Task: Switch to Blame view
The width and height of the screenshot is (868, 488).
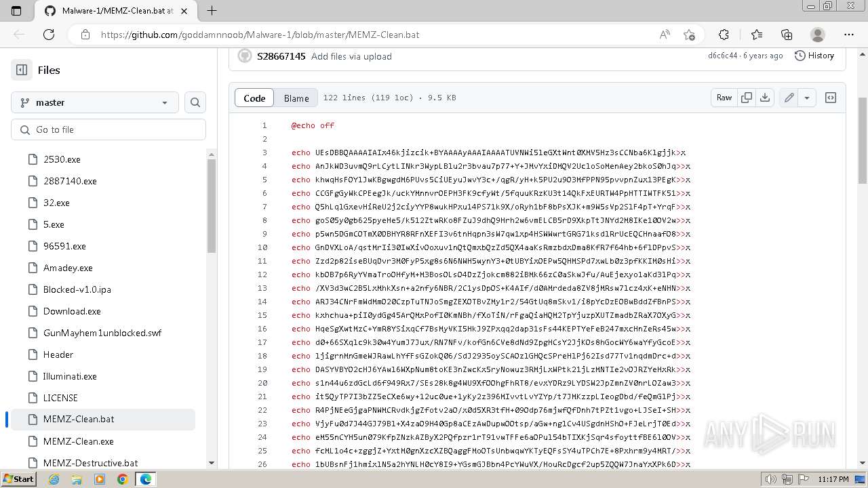Action: click(x=296, y=98)
